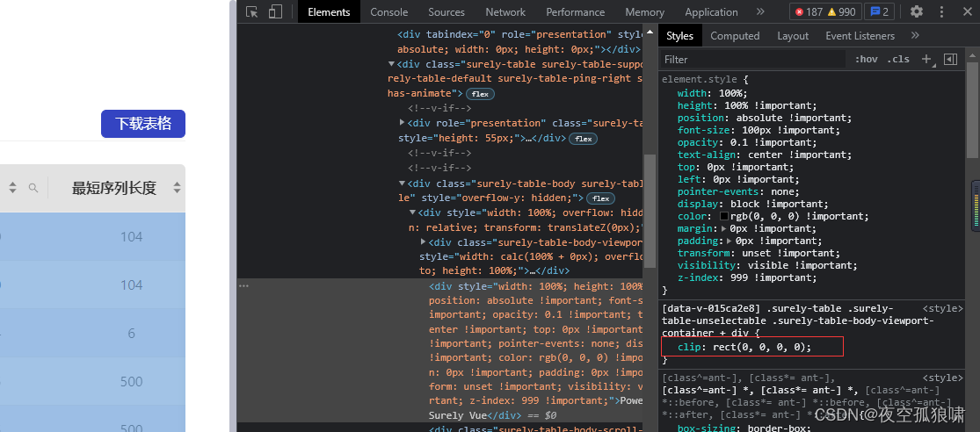Collapse the surely-table-body div node

(403, 184)
